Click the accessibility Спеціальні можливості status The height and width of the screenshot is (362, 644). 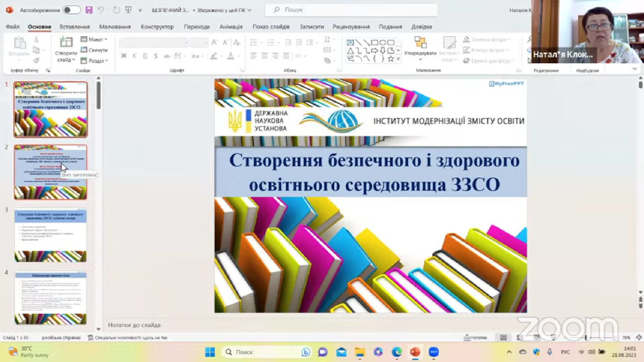pyautogui.click(x=128, y=337)
